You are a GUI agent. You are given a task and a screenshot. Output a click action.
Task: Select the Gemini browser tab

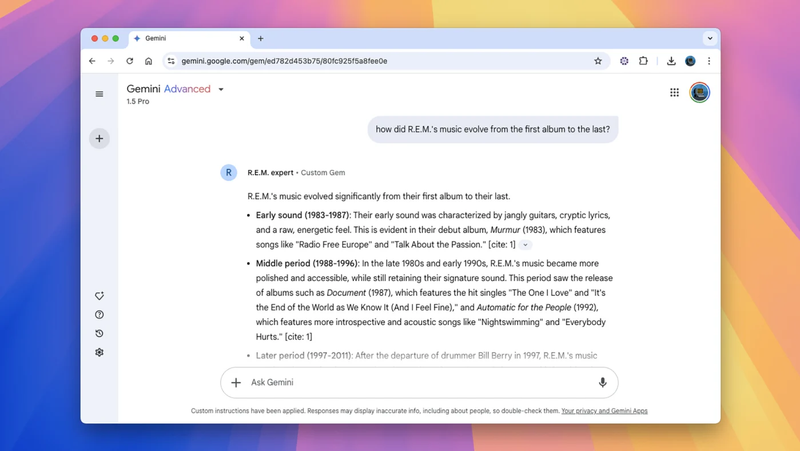click(x=185, y=38)
